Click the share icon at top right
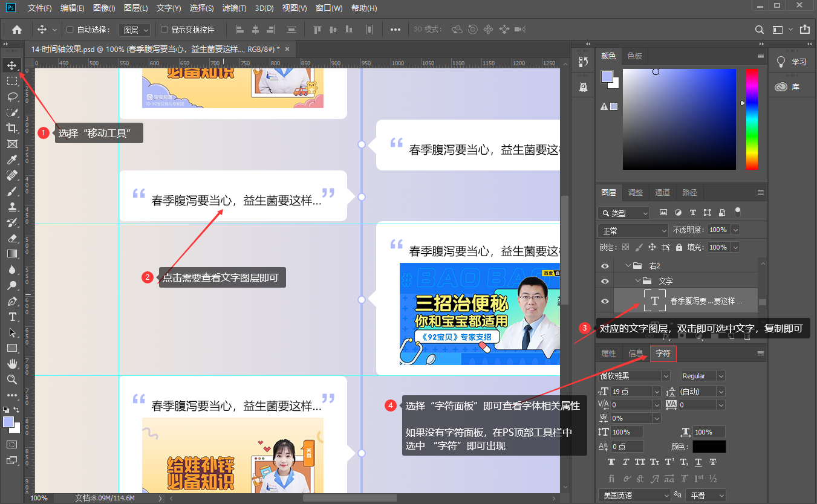817x504 pixels. click(804, 29)
